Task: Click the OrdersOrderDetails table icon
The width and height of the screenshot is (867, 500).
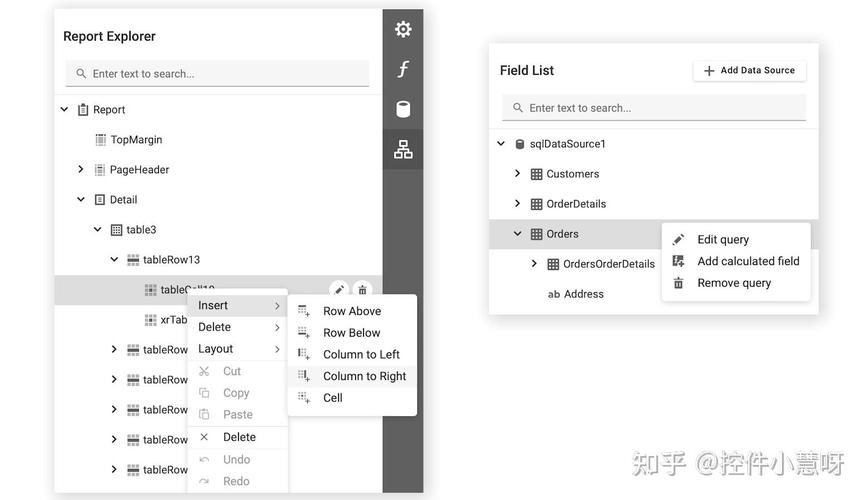Action: pos(553,264)
